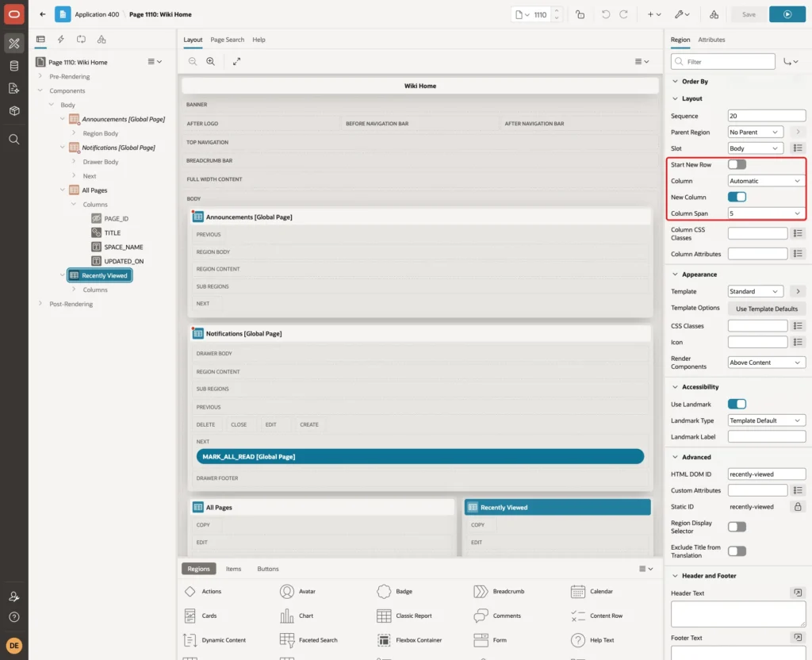The width and height of the screenshot is (812, 660).
Task: Open the Template dropdown set to Standard
Action: coord(755,292)
